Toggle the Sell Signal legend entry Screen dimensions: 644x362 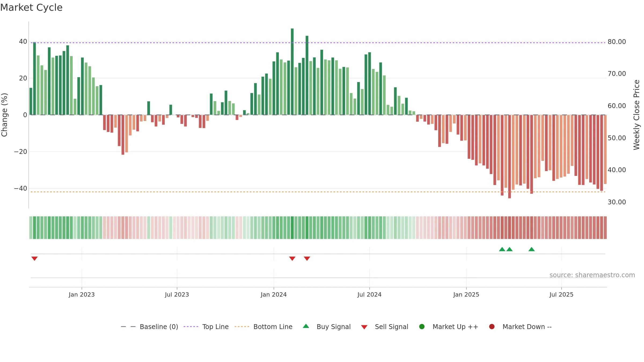tap(385, 327)
